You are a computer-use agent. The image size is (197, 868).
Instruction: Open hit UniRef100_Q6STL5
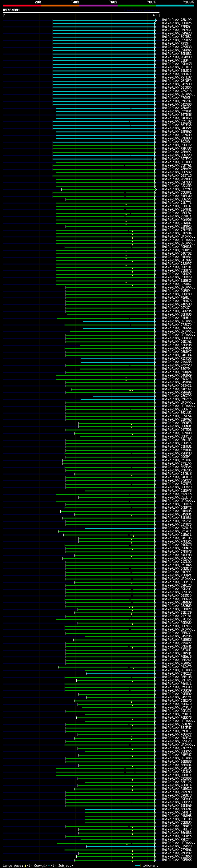pyautogui.click(x=177, y=176)
